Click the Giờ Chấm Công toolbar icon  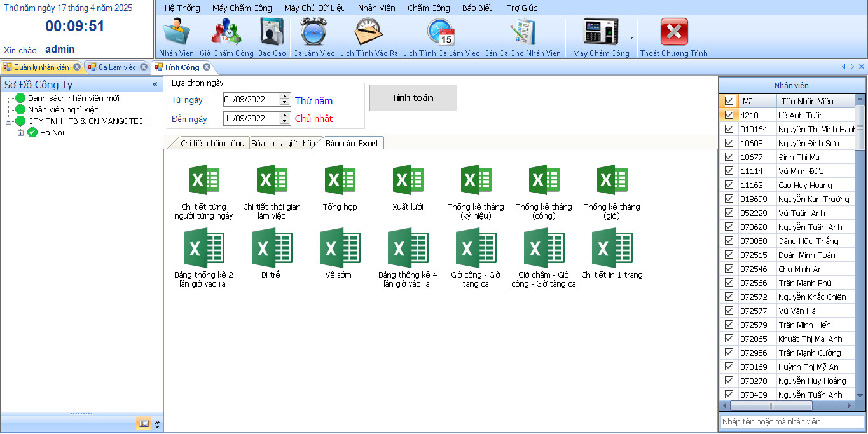point(226,36)
